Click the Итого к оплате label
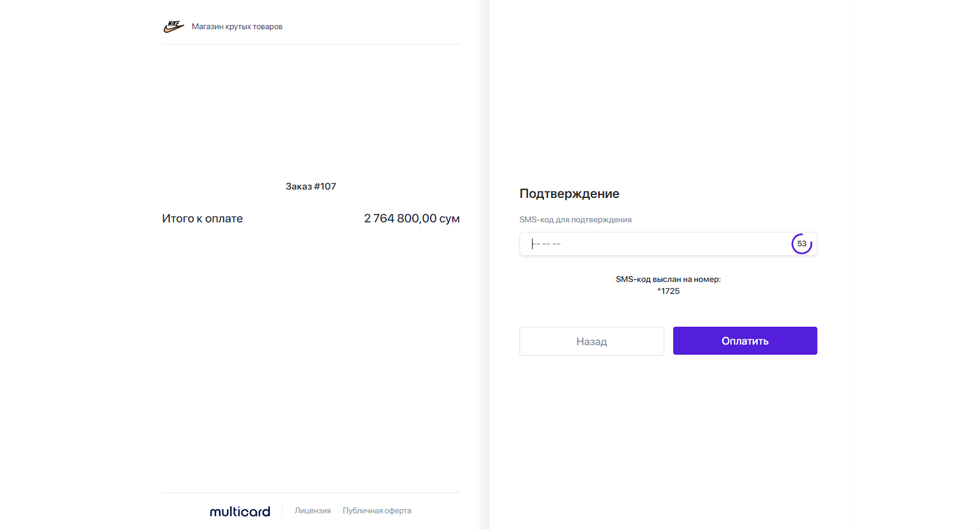Screen dimensions: 980x530 pos(203,219)
